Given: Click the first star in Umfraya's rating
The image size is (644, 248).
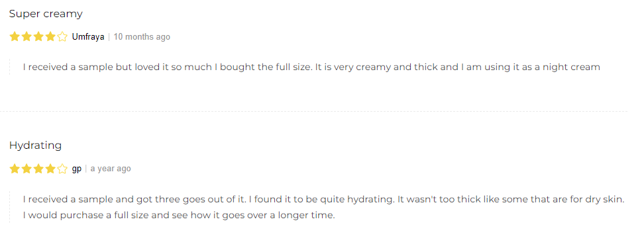Looking at the screenshot, I should coord(15,37).
